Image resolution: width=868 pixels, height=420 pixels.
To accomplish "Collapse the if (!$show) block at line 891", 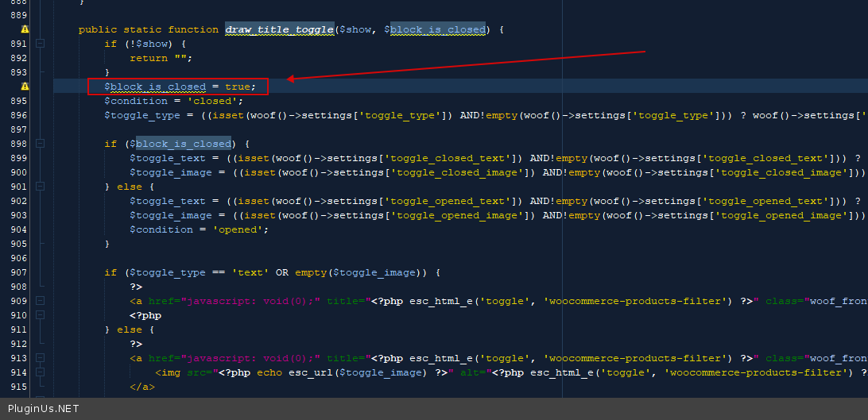I will coord(40,44).
